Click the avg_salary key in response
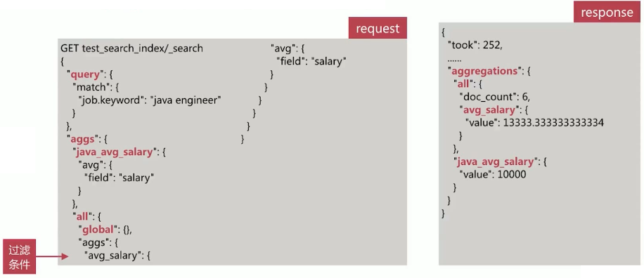 pos(487,110)
